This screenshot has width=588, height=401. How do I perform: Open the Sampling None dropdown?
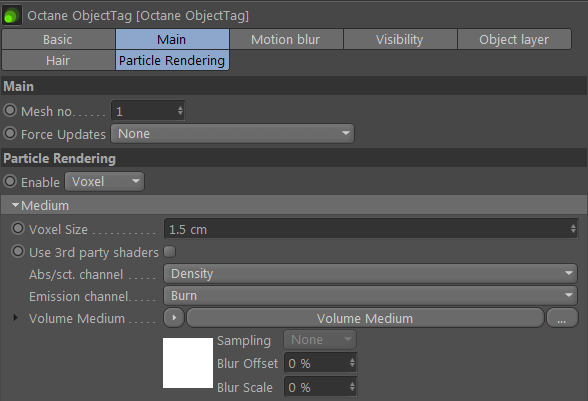click(320, 340)
